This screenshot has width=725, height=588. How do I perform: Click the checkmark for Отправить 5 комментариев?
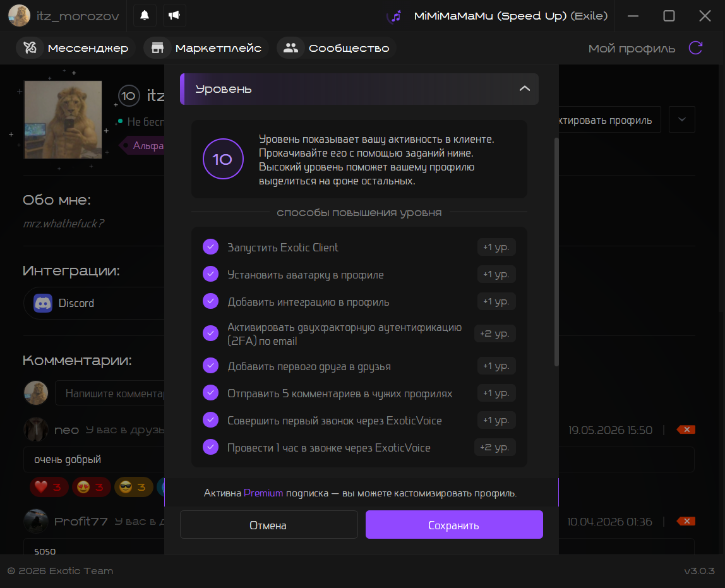(211, 393)
